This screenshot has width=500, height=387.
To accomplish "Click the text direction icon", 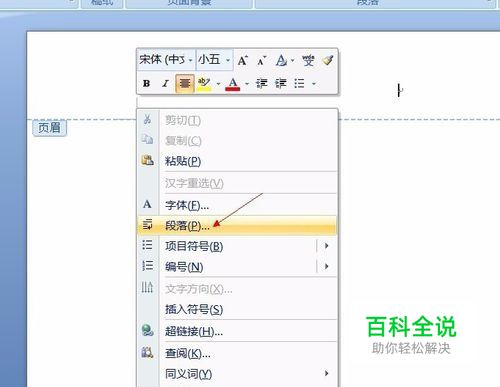I will 147,287.
